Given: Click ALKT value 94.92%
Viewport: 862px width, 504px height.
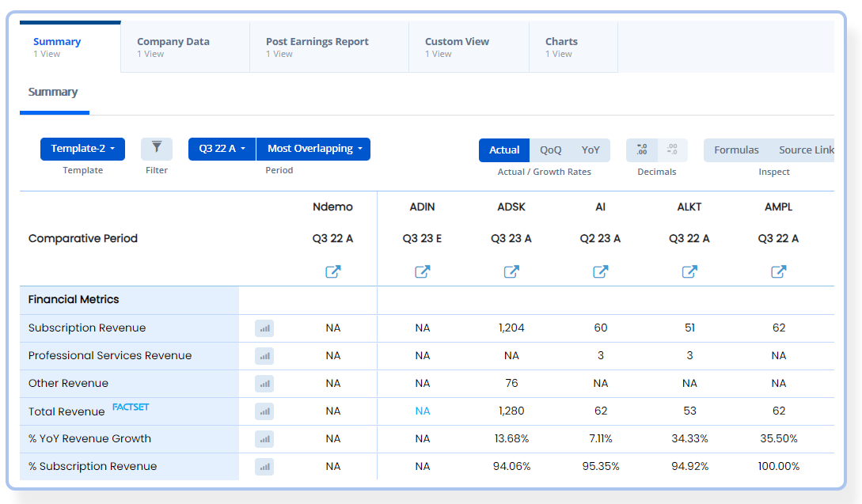Looking at the screenshot, I should click(x=689, y=466).
